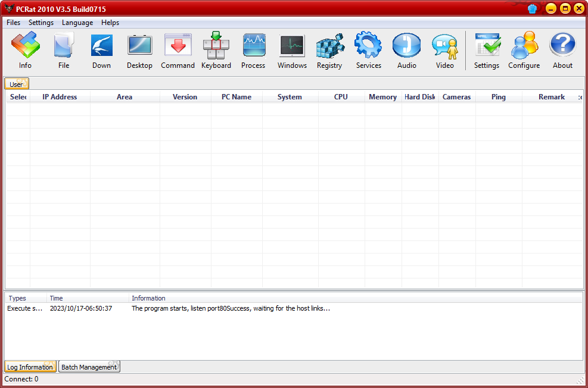Select the Log Information tab
588x388 pixels.
pos(30,367)
